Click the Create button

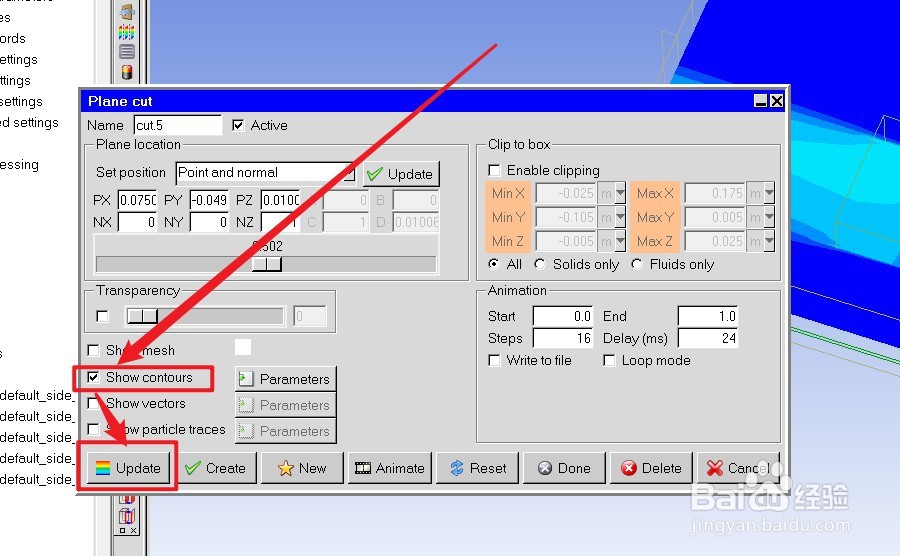tap(216, 468)
